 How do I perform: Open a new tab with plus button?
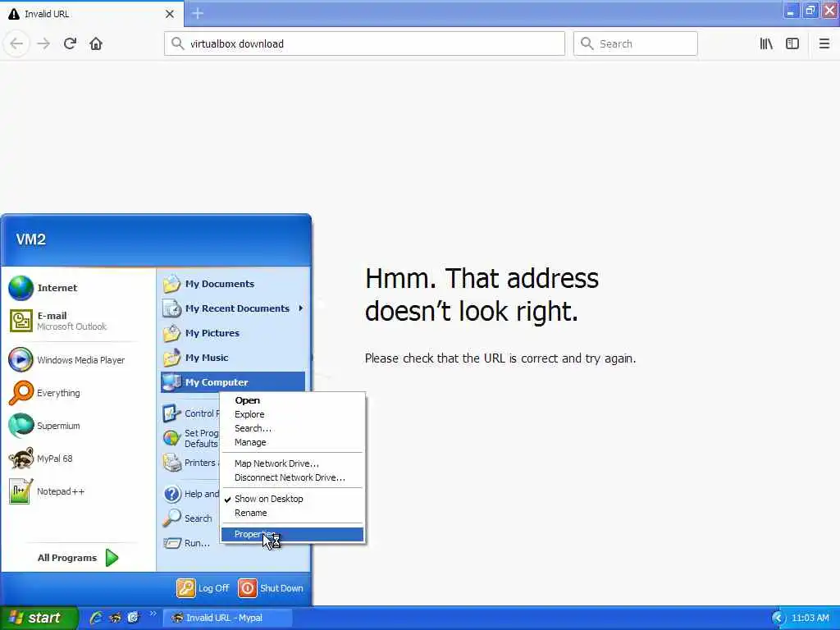click(198, 13)
